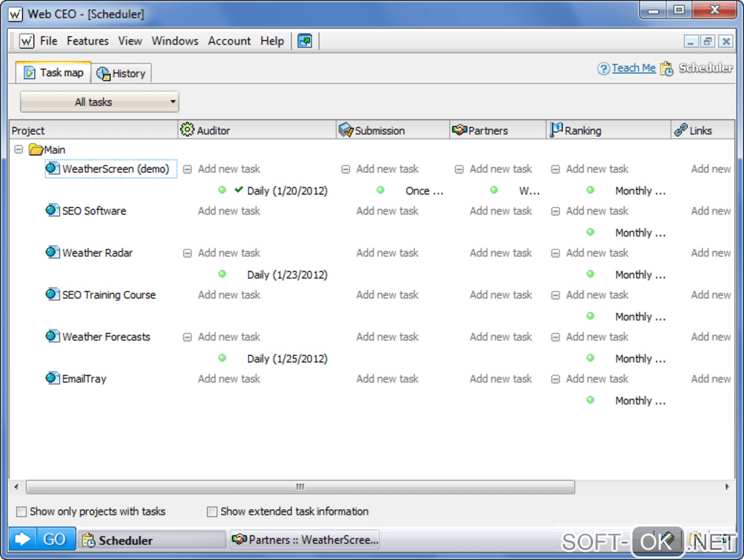Collapse WeatherScreen (demo) Auditor tasks
Image resolution: width=744 pixels, height=560 pixels.
[x=187, y=169]
